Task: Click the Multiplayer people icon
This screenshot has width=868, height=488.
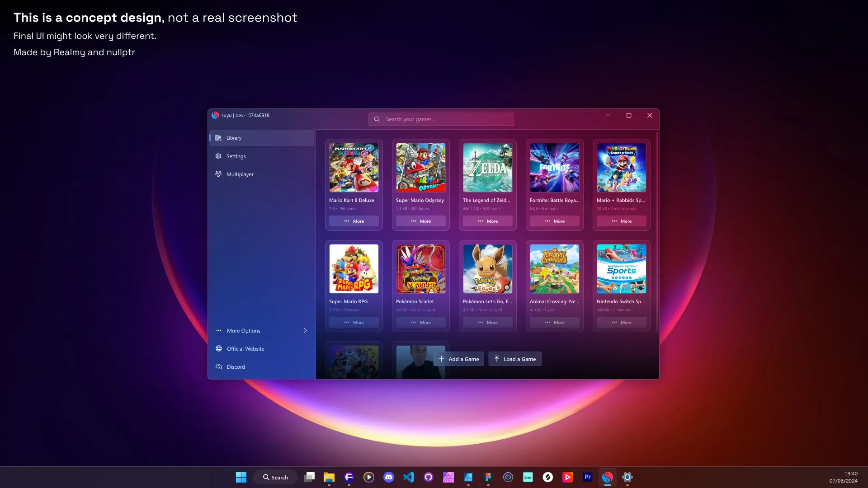Action: coord(218,174)
